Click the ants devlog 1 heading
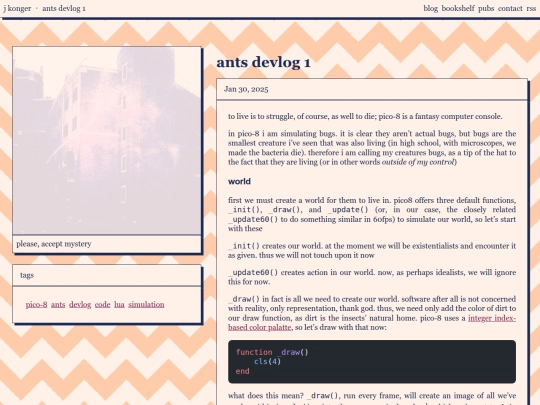Image resolution: width=540 pixels, height=405 pixels. pyautogui.click(x=263, y=62)
